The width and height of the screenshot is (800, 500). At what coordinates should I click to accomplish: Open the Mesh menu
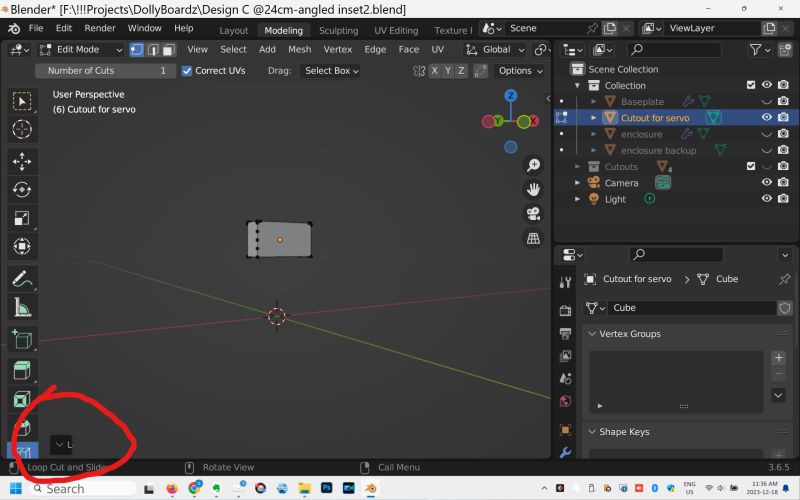299,49
